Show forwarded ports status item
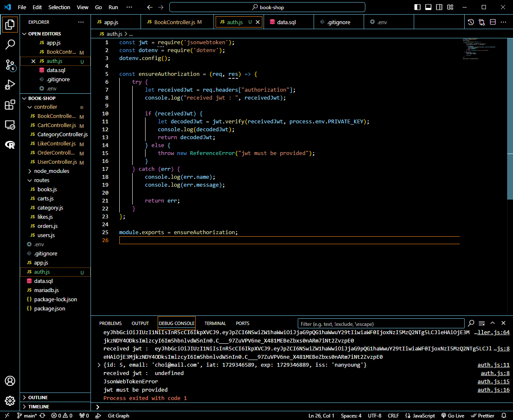This screenshot has width=513, height=420. pyautogui.click(x=84, y=415)
